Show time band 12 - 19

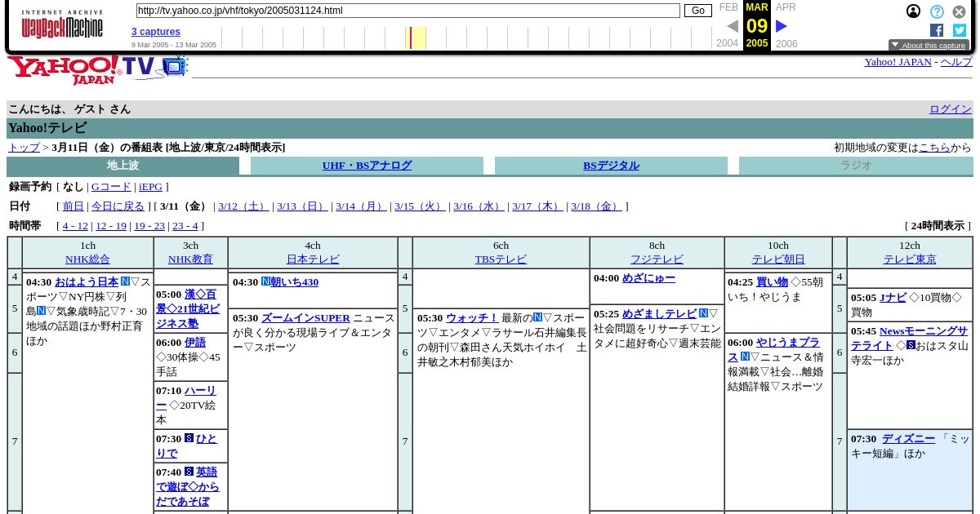coord(111,226)
